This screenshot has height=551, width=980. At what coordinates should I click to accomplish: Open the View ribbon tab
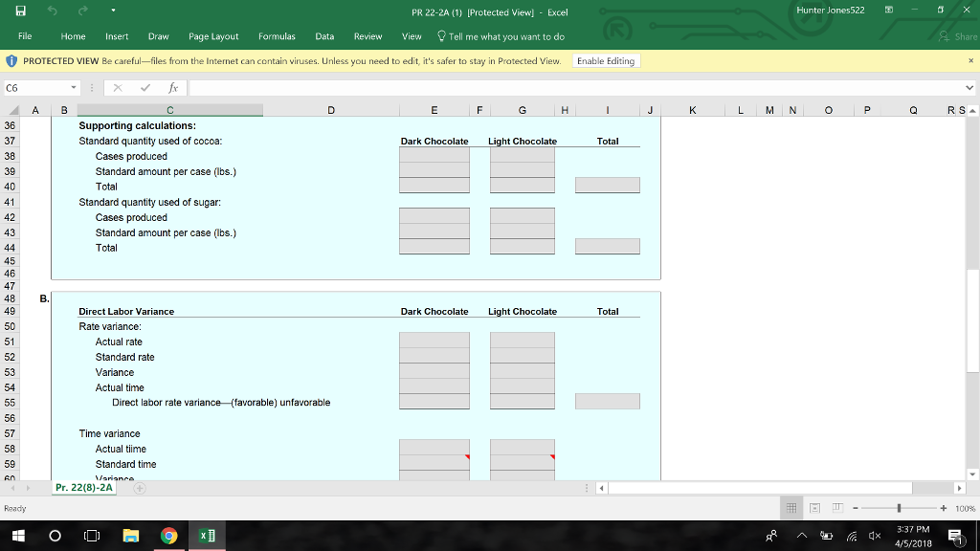tap(412, 36)
